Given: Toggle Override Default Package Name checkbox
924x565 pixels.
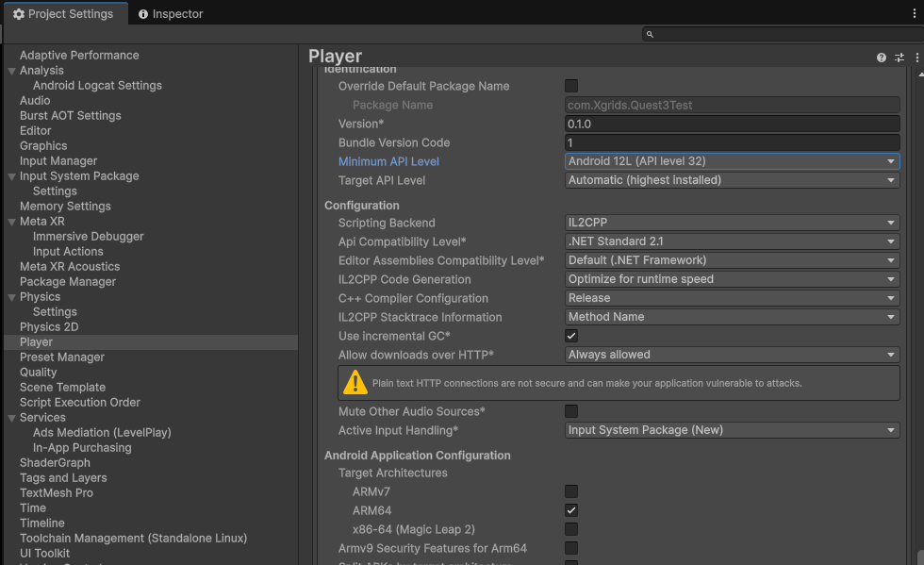Looking at the screenshot, I should (x=571, y=86).
